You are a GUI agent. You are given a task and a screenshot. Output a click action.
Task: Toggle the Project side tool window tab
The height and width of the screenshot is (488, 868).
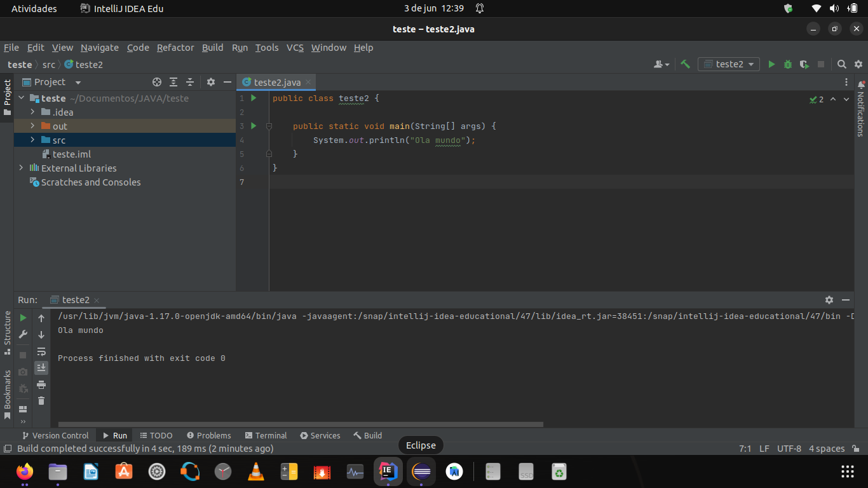click(7, 97)
